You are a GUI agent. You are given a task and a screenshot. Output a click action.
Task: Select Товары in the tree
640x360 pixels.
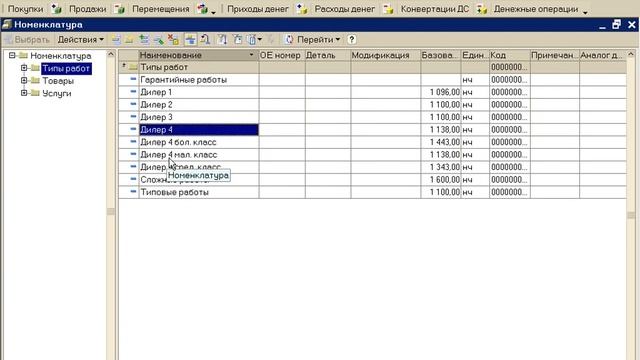point(58,81)
